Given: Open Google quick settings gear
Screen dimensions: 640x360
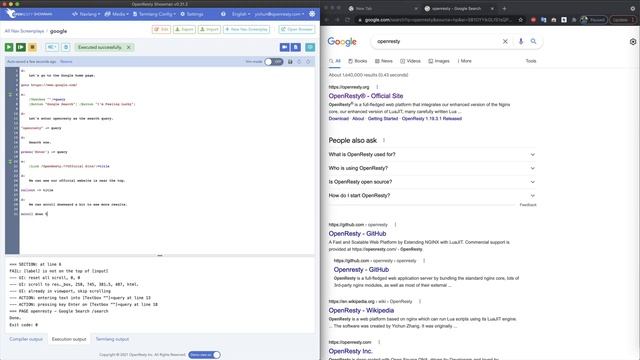Looking at the screenshot, I should point(633,42).
